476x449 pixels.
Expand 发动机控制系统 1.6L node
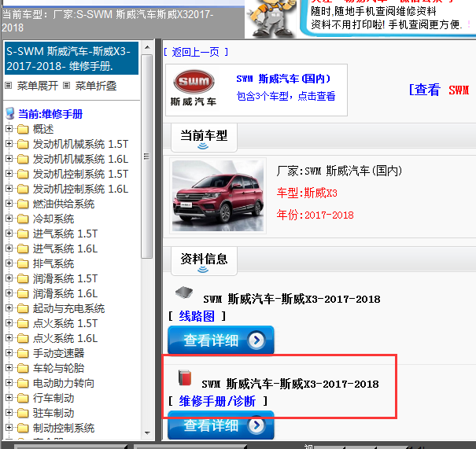[9, 189]
